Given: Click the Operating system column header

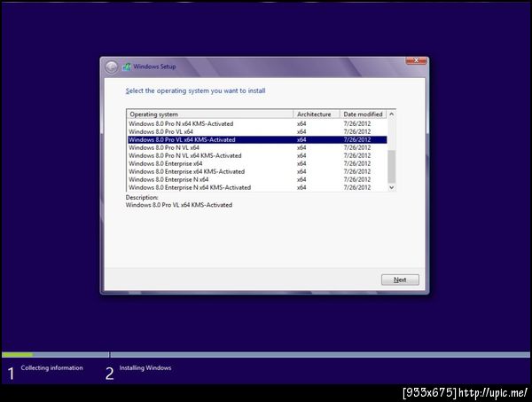Looking at the screenshot, I should 210,114.
